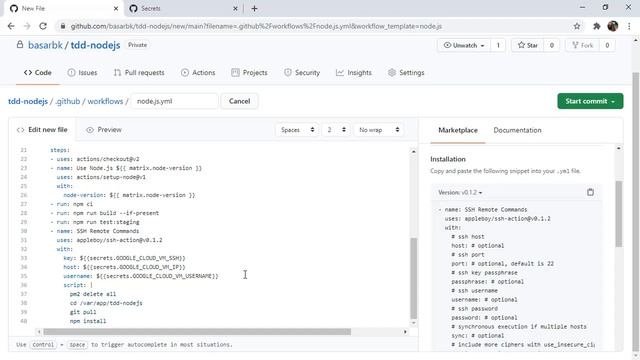Click the browser forward arrow
Viewport: 640px width, 360px height.
(27, 26)
